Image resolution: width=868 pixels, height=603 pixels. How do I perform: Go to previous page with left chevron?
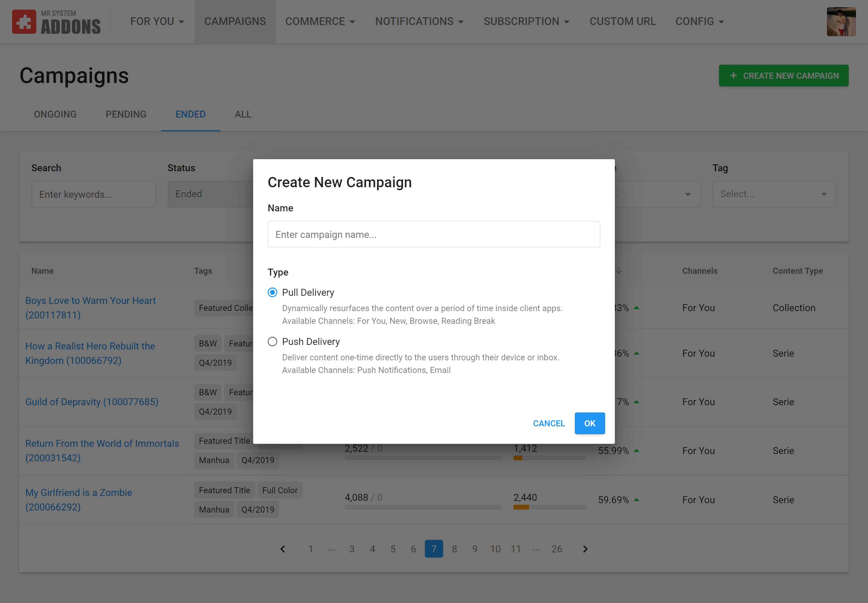point(282,549)
